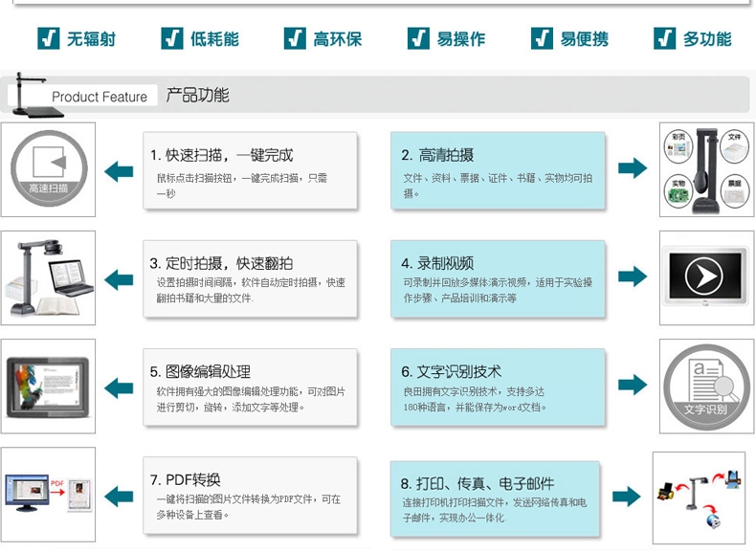Select the 产品功能 heading label
Screen dimensions: 756x552
point(197,96)
